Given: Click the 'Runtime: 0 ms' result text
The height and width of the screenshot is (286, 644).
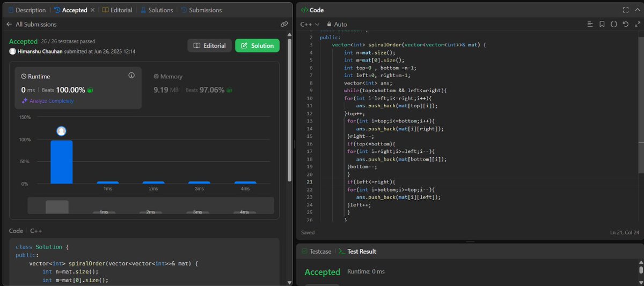Looking at the screenshot, I should coord(366,272).
